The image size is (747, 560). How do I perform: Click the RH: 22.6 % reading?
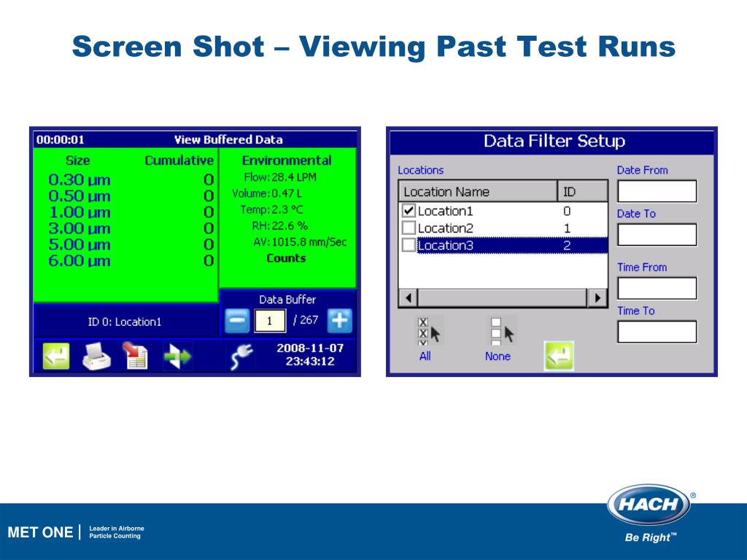point(280,226)
